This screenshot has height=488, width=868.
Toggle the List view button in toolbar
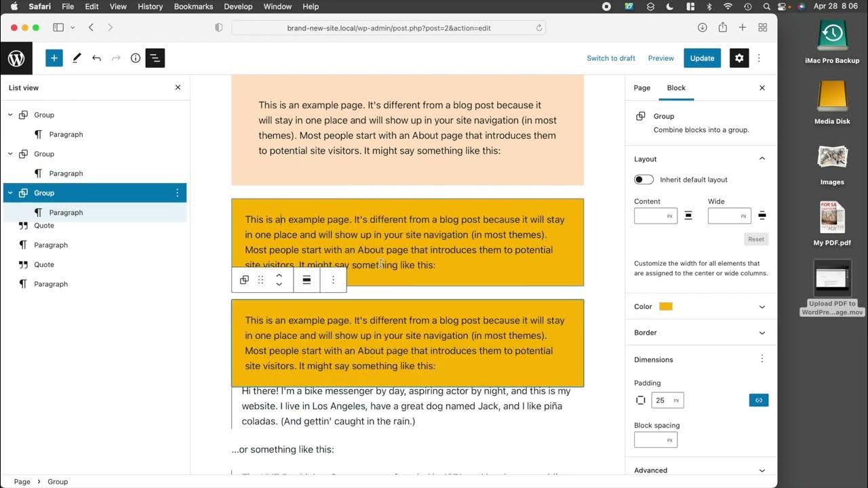point(155,58)
